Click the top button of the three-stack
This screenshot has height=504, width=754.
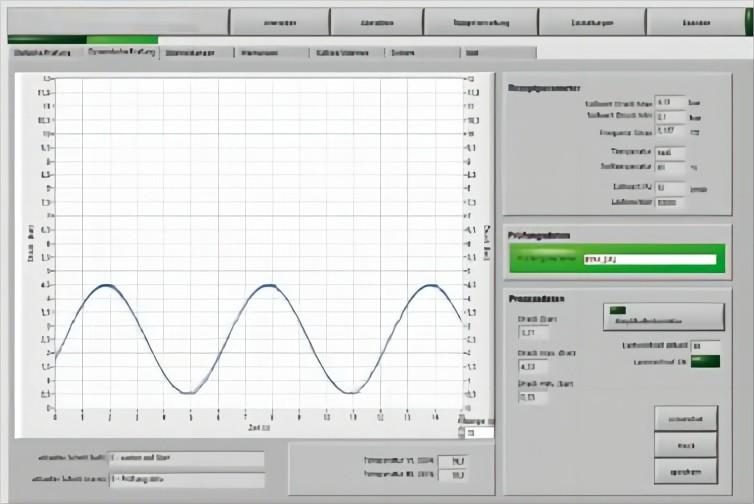tap(686, 419)
